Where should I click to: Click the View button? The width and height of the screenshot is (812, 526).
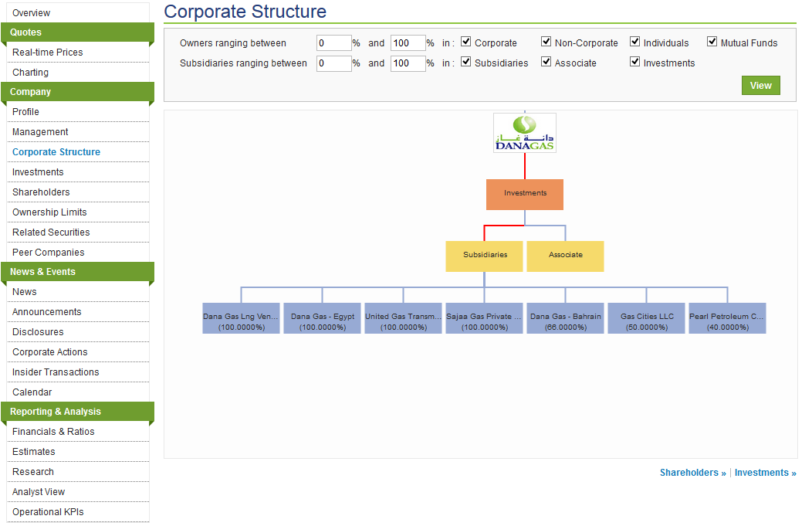(761, 86)
